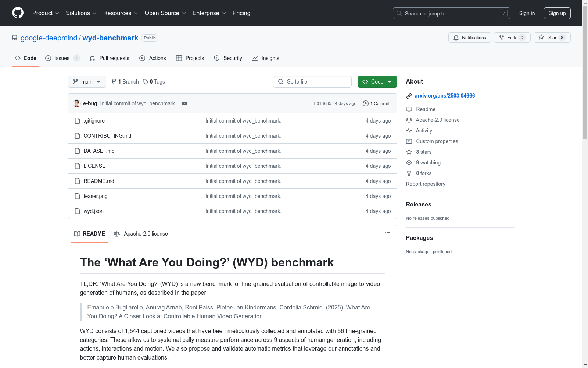Select the Apache-2.0 license tab in file viewer
This screenshot has height=368, width=588.
click(x=141, y=234)
